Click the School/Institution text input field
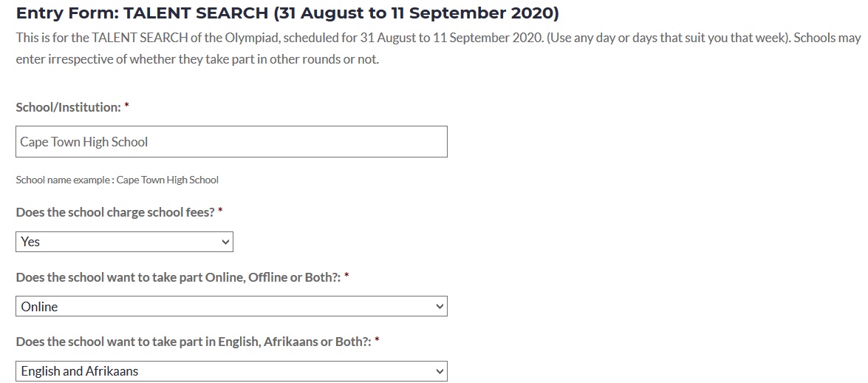 [231, 142]
